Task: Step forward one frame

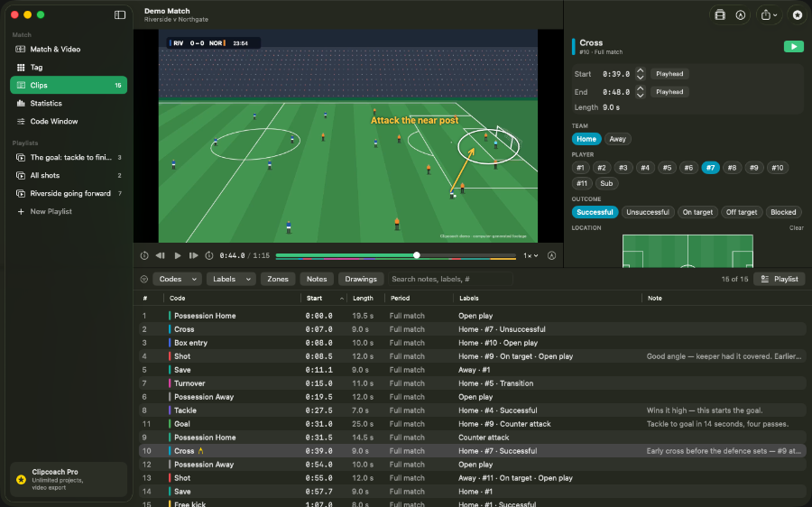Action: [x=194, y=256]
